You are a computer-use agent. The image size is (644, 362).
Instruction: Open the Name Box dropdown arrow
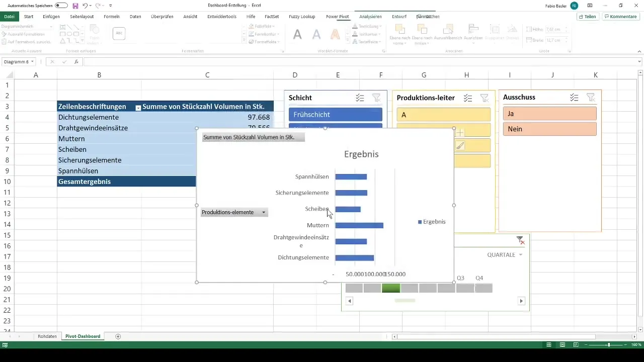pos(33,62)
